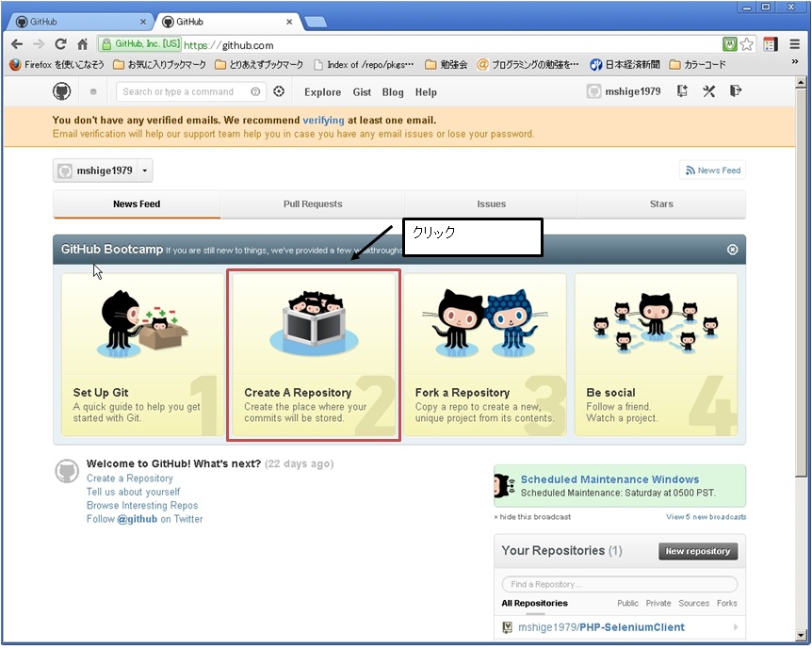Click the New repository button
This screenshot has height=649, width=812.
coord(698,552)
